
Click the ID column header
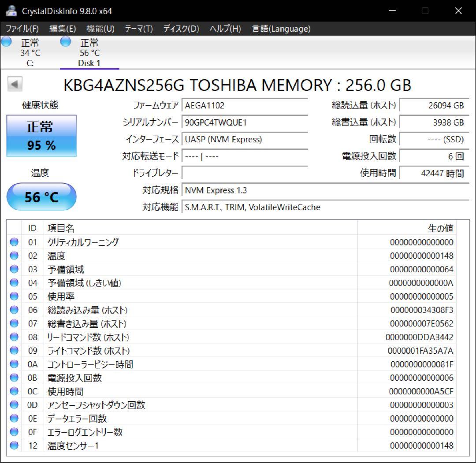tap(33, 228)
